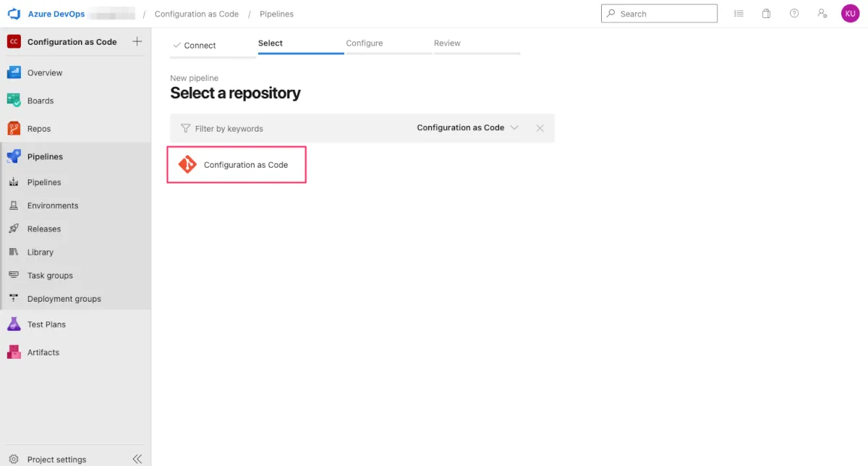Collapse the sidebar with double chevron
The width and height of the screenshot is (868, 466).
137,459
